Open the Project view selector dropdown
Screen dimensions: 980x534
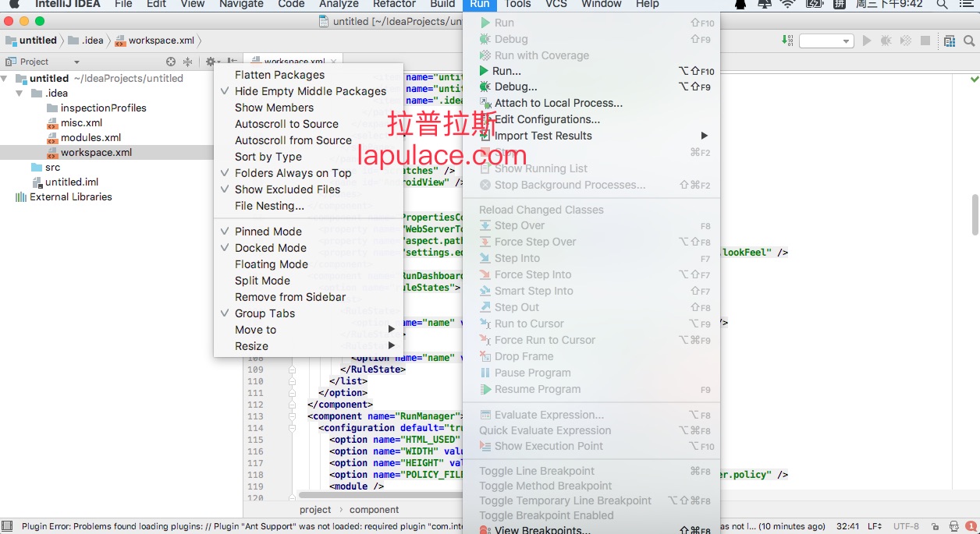(x=42, y=62)
